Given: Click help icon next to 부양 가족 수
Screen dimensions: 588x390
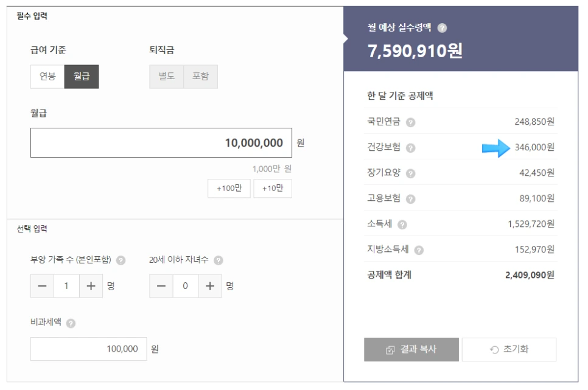Looking at the screenshot, I should (121, 260).
